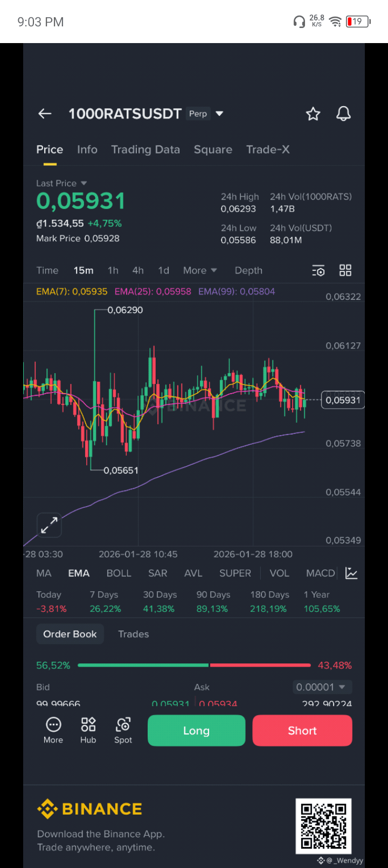Tap the Perp contract label
Viewport: 388px width, 868px height.
[x=198, y=114]
